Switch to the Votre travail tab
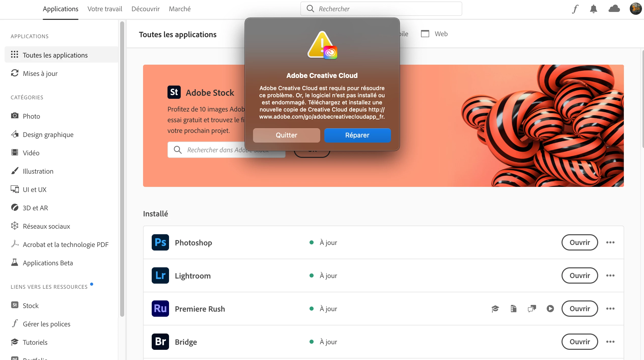This screenshot has width=644, height=360. point(105,9)
